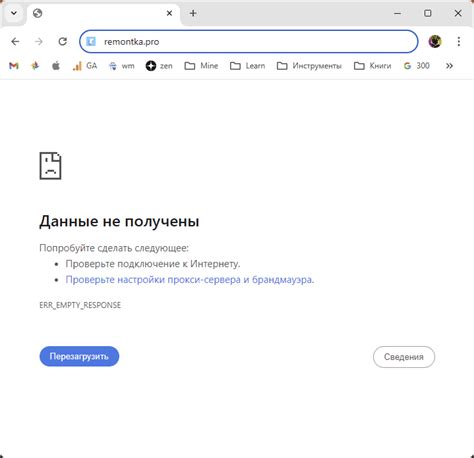
Task: Maximize the browser window
Action: (x=428, y=13)
